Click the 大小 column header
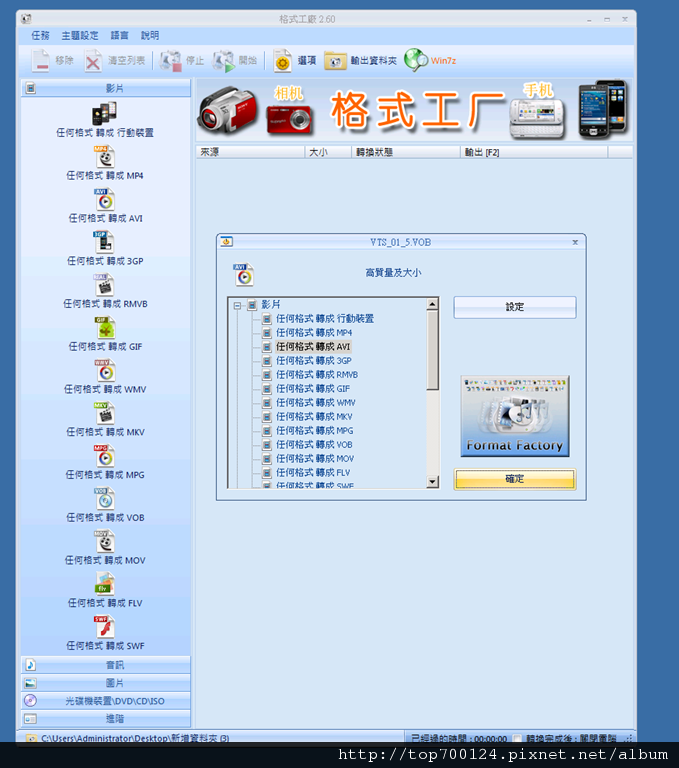 coord(328,152)
